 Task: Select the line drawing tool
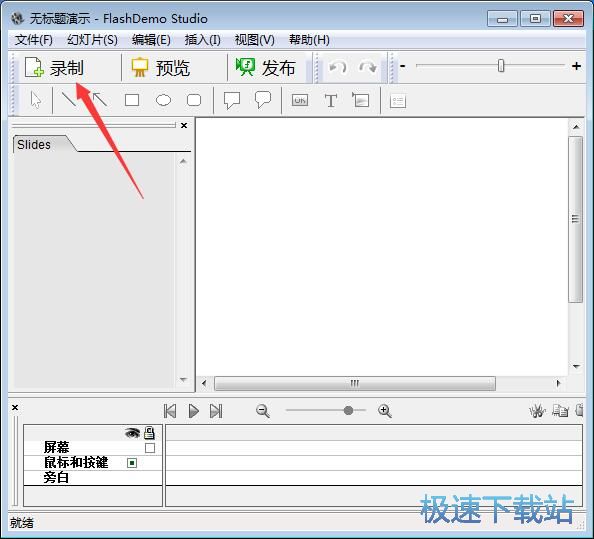click(x=68, y=100)
